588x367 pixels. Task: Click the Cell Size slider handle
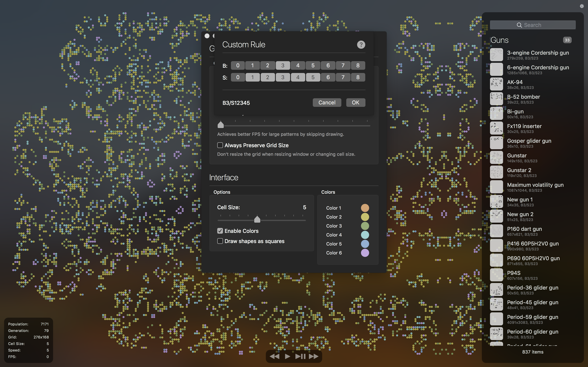(x=257, y=219)
